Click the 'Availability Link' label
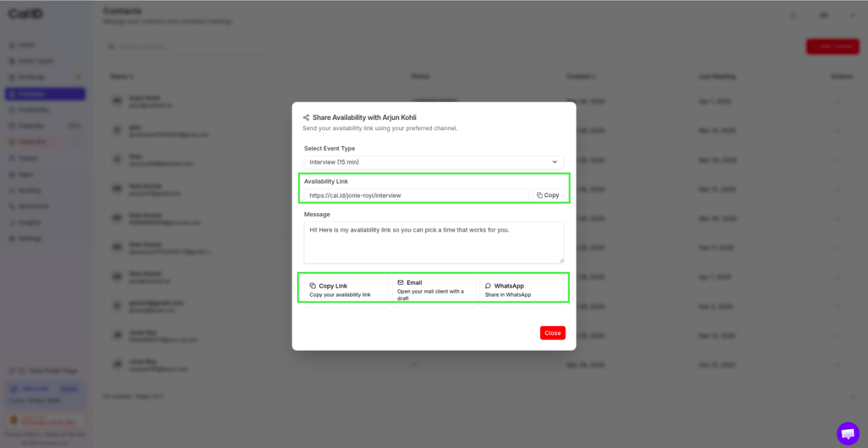This screenshot has width=868, height=448. coord(326,182)
